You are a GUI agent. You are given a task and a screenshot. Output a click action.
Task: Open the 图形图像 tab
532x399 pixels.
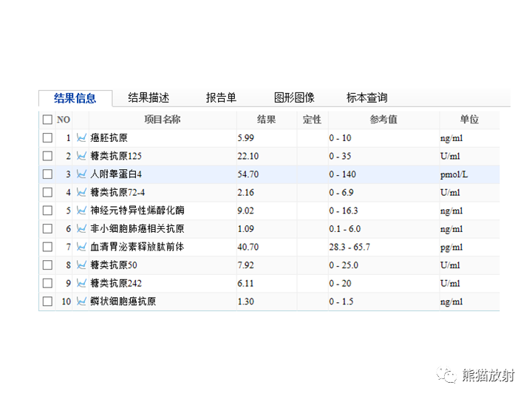pyautogui.click(x=294, y=98)
